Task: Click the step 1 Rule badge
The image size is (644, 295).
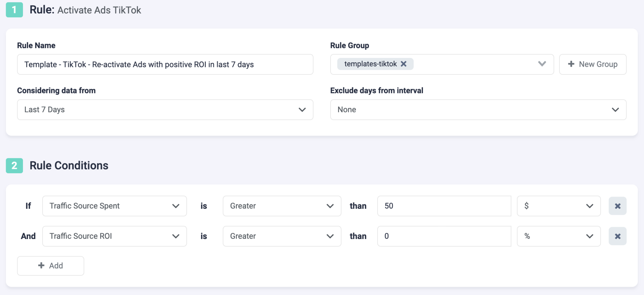Action: point(14,10)
